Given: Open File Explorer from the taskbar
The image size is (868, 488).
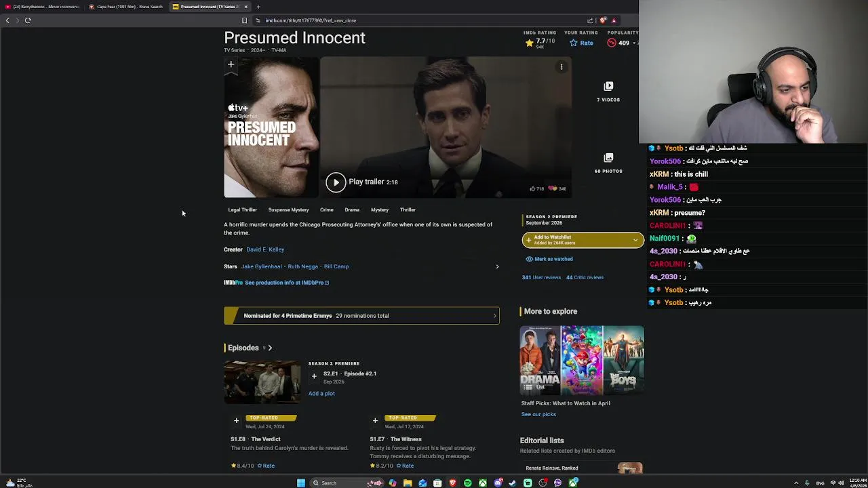Looking at the screenshot, I should 408,483.
